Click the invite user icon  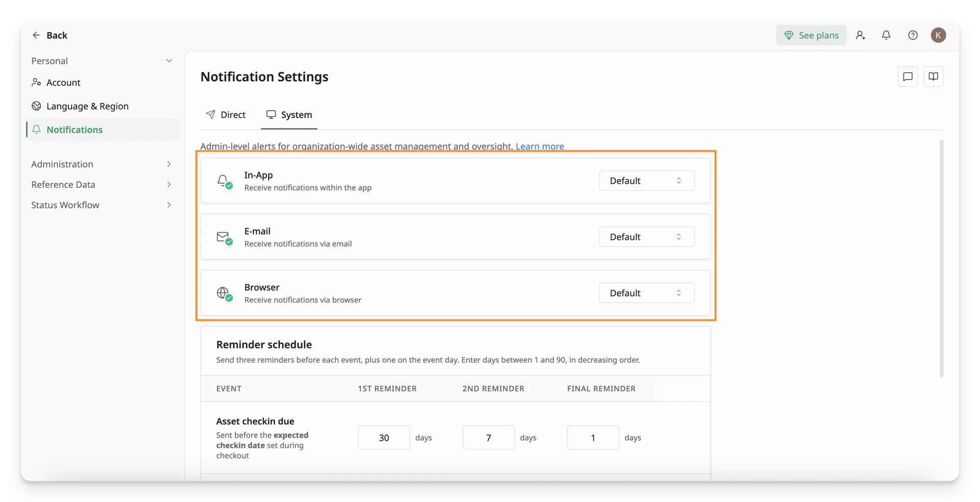click(861, 35)
